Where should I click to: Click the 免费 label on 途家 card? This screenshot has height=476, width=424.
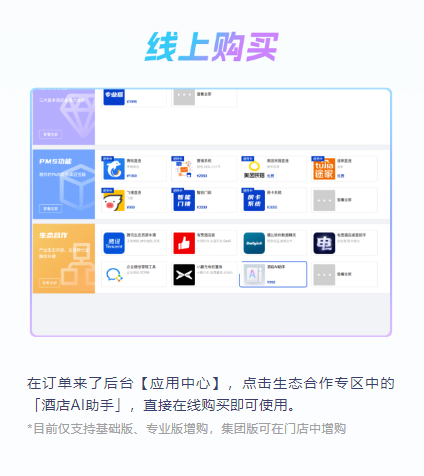tap(340, 176)
